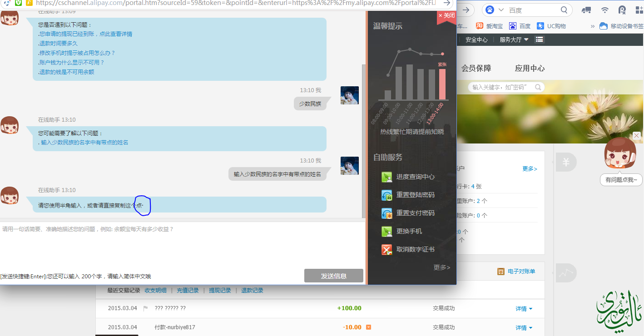644x336 pixels.
Task: Expand 详情 for the +100.00 transaction
Action: point(524,309)
